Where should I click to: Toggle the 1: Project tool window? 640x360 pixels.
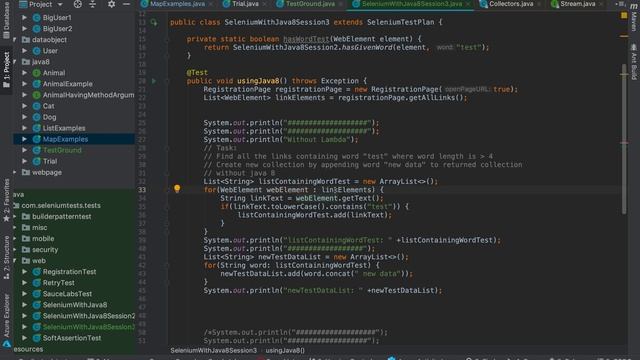pyautogui.click(x=6, y=69)
